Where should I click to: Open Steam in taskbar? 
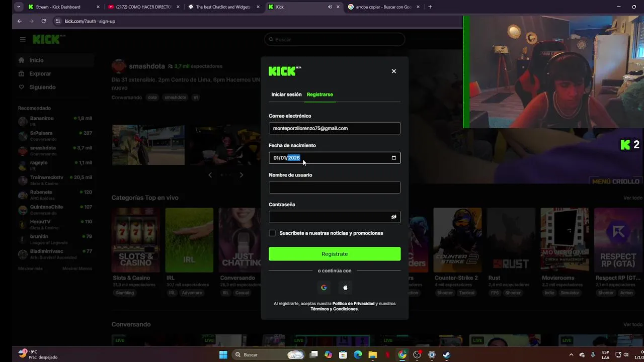446,355
